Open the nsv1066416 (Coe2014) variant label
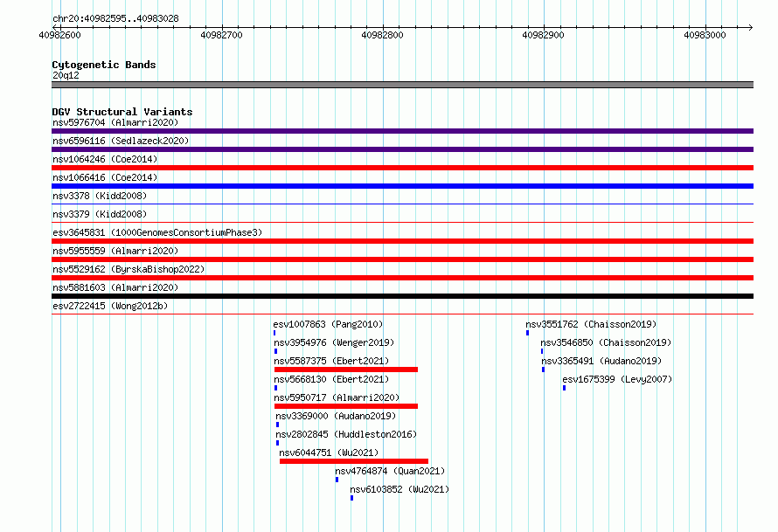 point(105,177)
